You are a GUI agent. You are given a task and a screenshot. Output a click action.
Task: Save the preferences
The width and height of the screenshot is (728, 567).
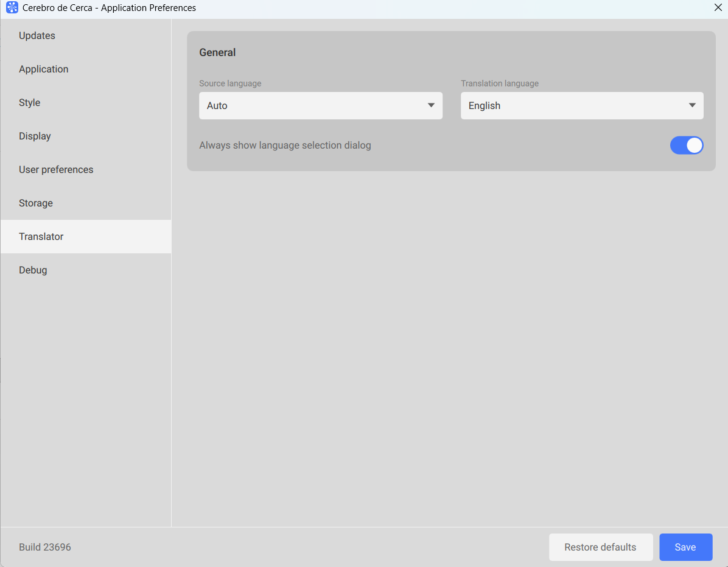click(685, 547)
